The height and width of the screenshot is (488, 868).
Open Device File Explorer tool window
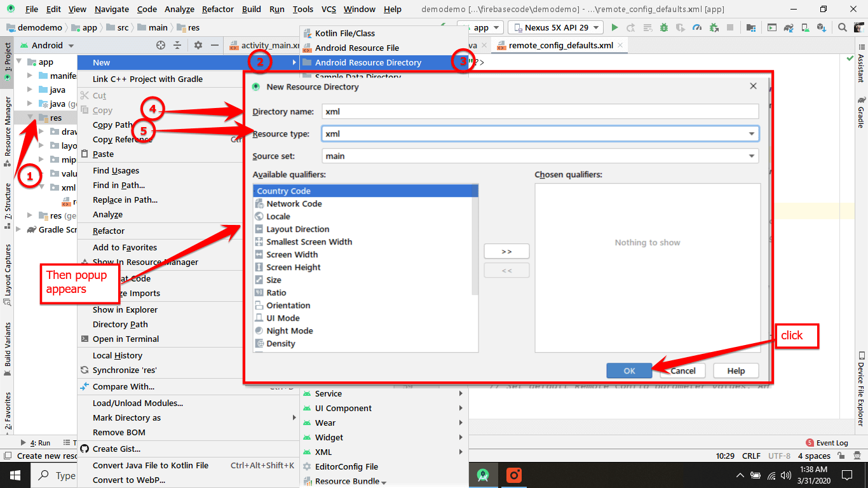point(861,389)
